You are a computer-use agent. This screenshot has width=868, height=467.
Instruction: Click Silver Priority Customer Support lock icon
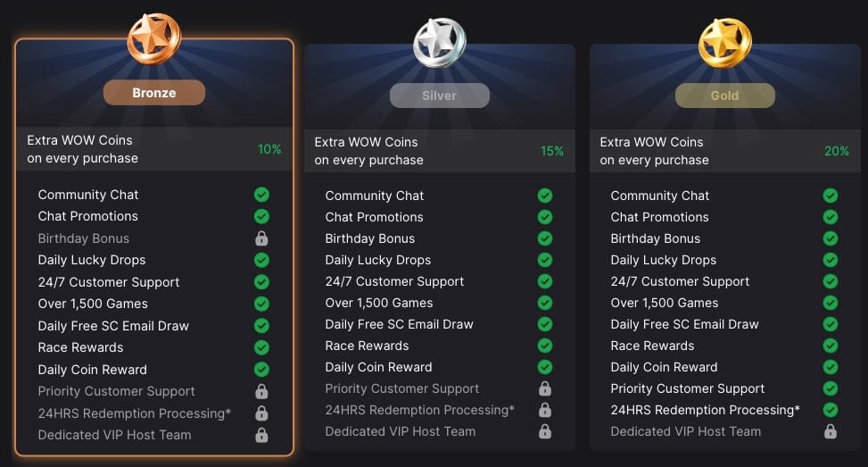pyautogui.click(x=545, y=388)
